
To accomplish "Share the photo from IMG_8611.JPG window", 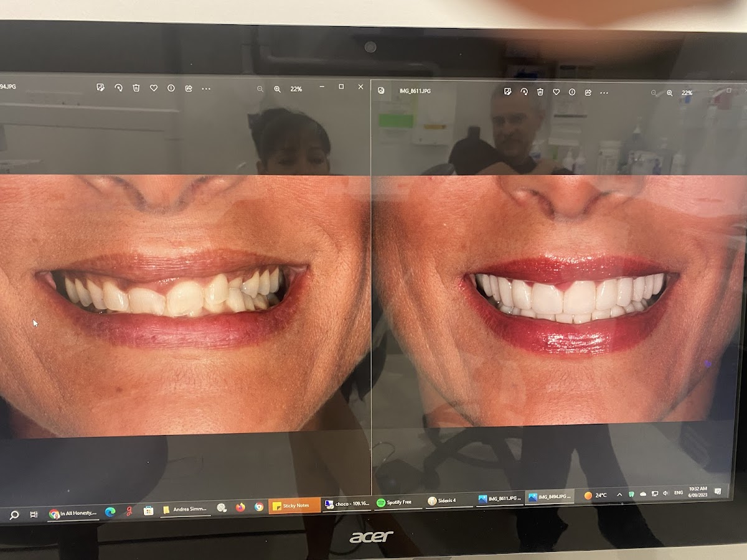I will (x=588, y=92).
